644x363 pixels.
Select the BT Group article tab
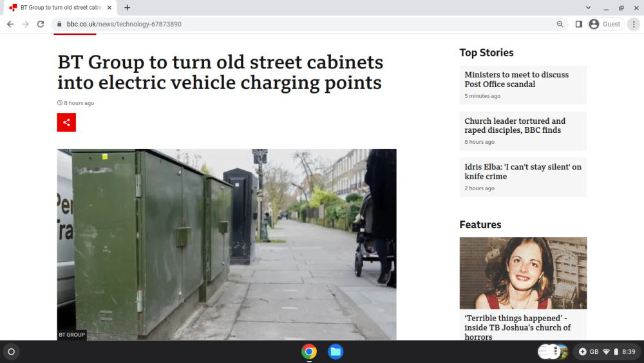(61, 7)
